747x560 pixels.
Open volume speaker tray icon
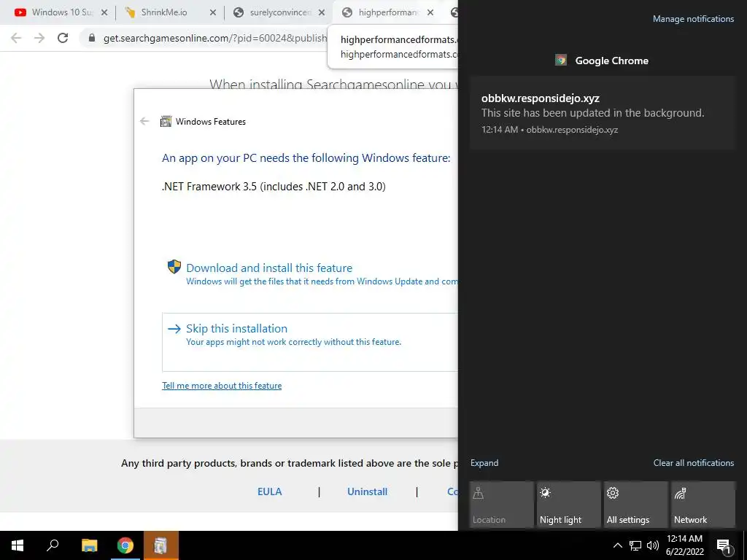click(x=653, y=545)
